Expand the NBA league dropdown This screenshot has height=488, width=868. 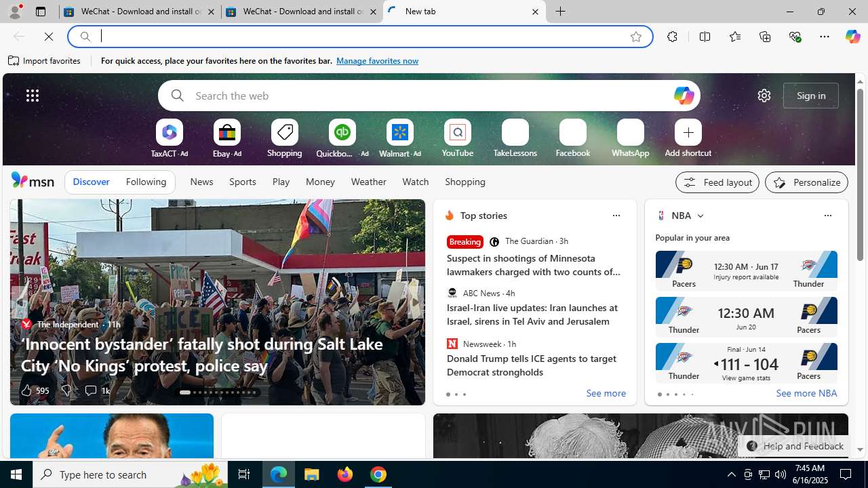click(701, 216)
